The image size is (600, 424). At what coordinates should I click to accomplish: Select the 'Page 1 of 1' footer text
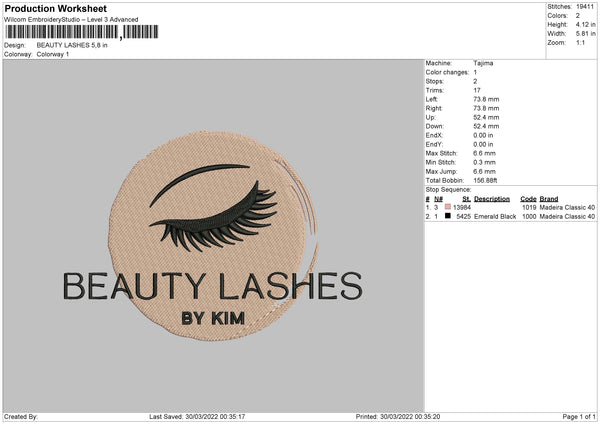coord(579,417)
